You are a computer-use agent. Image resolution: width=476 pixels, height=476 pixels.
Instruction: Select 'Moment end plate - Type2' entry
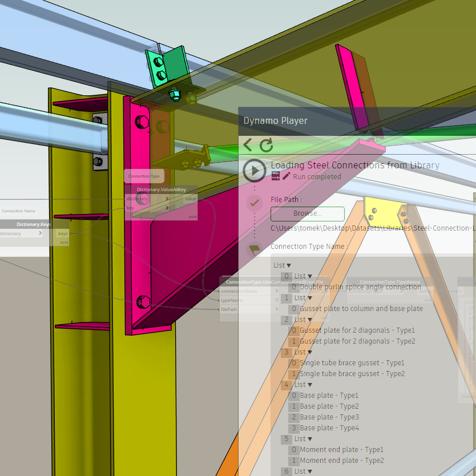point(342,461)
